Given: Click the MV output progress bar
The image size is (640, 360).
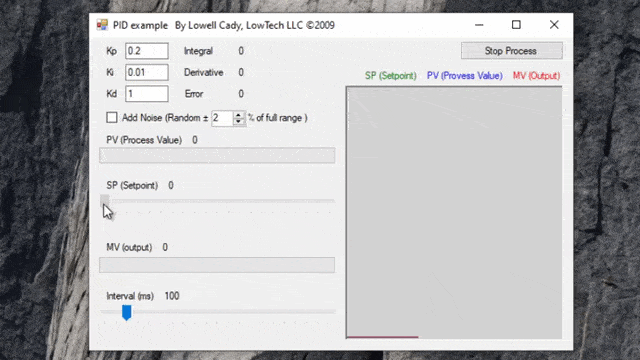Looking at the screenshot, I should [x=217, y=265].
